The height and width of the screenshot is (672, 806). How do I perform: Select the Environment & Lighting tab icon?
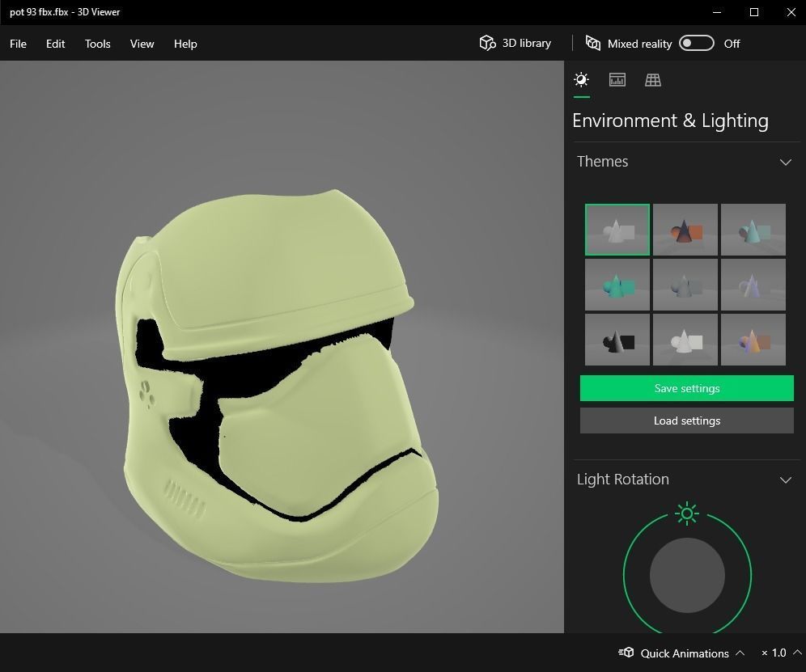click(x=581, y=79)
